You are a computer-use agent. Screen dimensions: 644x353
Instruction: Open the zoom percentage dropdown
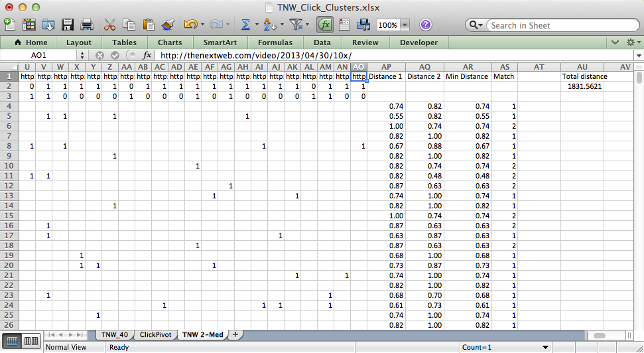(x=405, y=25)
